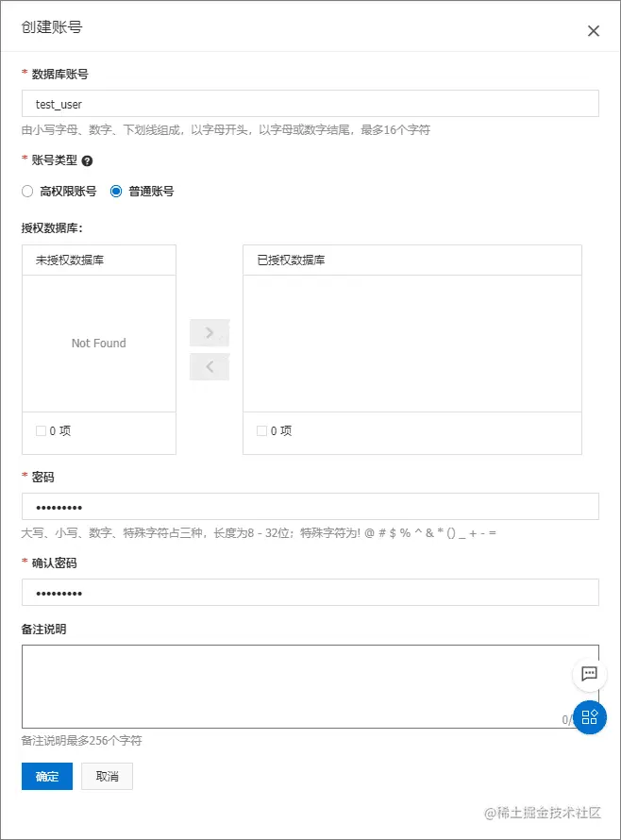
Task: Click the 已授权数据库 panel header
Action: [412, 260]
